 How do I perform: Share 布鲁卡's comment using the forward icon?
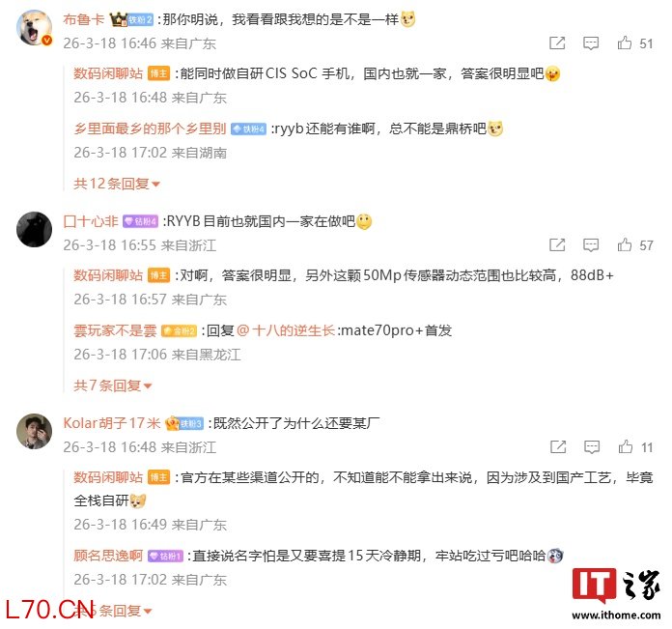pyautogui.click(x=557, y=43)
